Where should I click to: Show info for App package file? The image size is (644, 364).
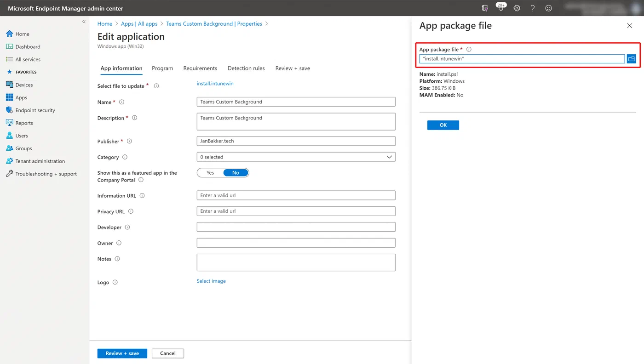pos(469,49)
